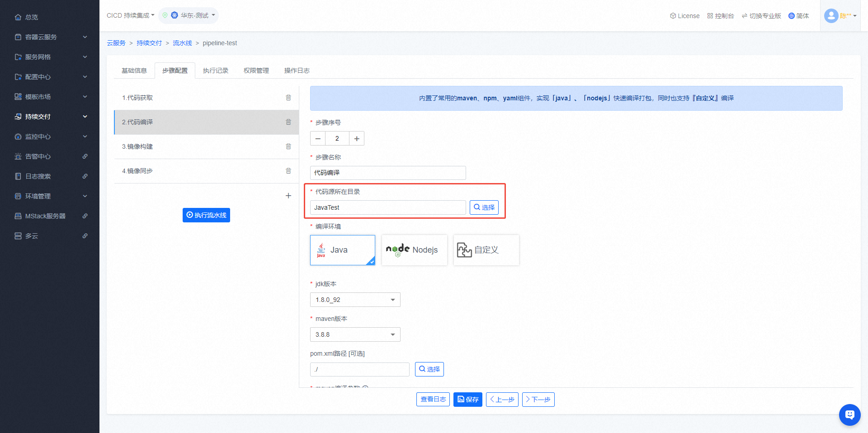
Task: Click the 保存 save button
Action: (467, 400)
